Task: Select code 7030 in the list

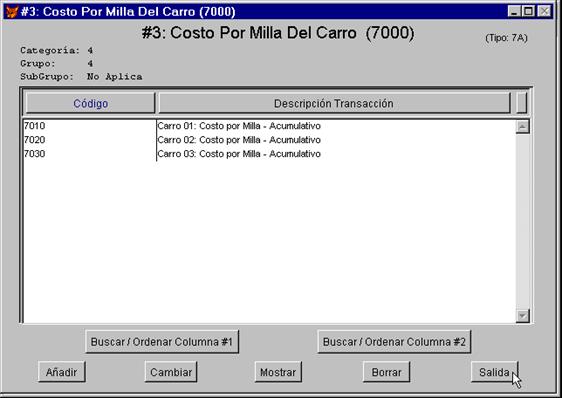Action: click(34, 154)
